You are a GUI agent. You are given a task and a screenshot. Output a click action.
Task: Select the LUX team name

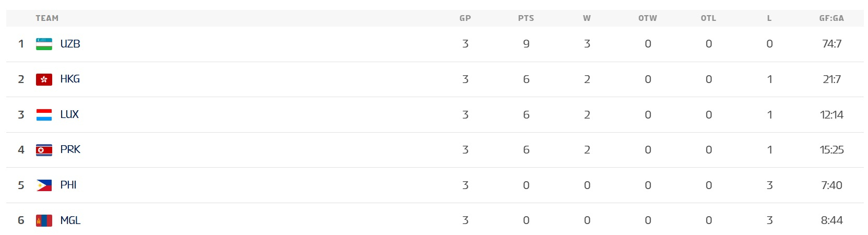point(69,114)
